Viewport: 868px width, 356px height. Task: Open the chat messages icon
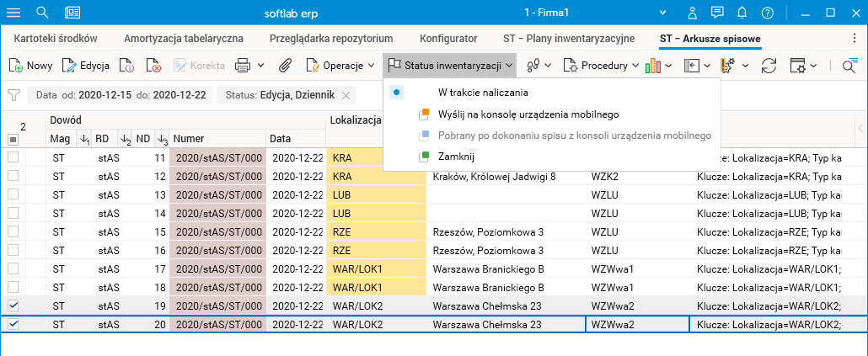pos(717,12)
